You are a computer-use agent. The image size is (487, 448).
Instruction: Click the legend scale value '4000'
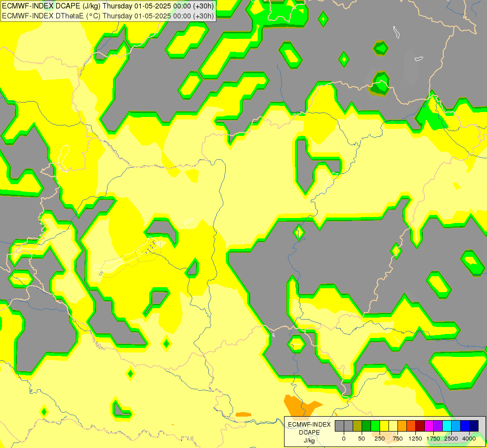469,439
